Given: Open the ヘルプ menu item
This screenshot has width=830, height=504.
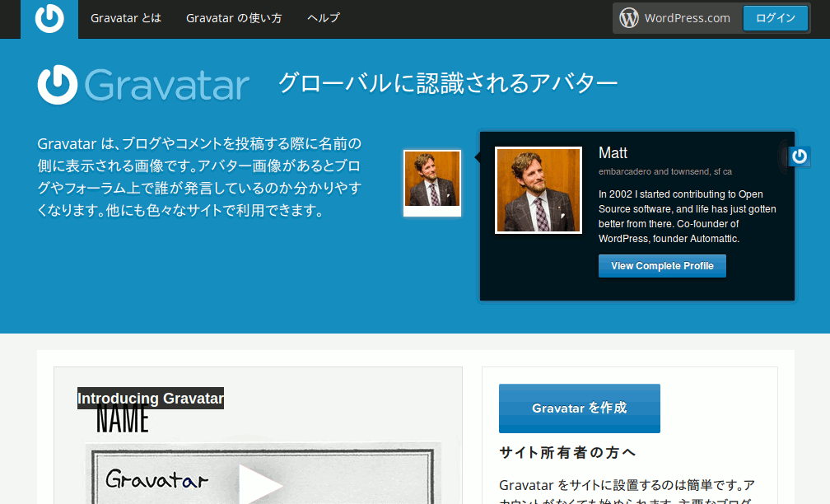Looking at the screenshot, I should point(324,18).
